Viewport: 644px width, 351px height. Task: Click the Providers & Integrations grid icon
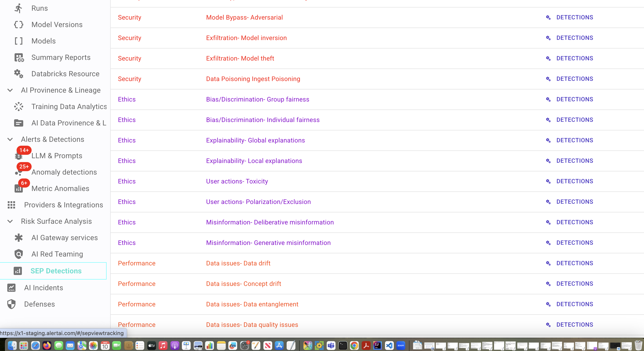(x=11, y=205)
